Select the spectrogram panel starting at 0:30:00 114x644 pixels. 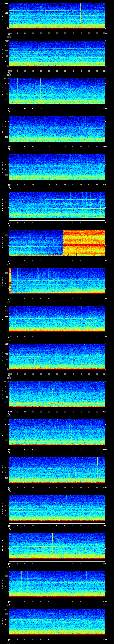click(57, 53)
